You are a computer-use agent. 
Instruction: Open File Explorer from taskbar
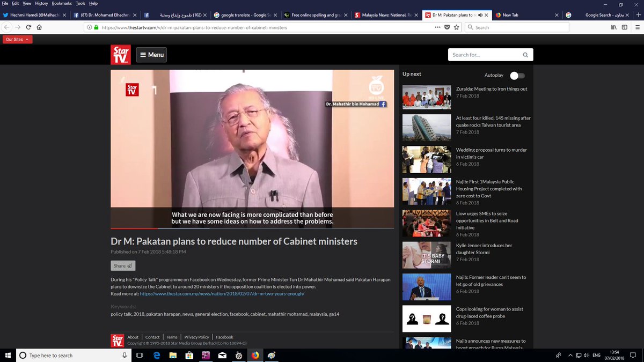click(173, 355)
